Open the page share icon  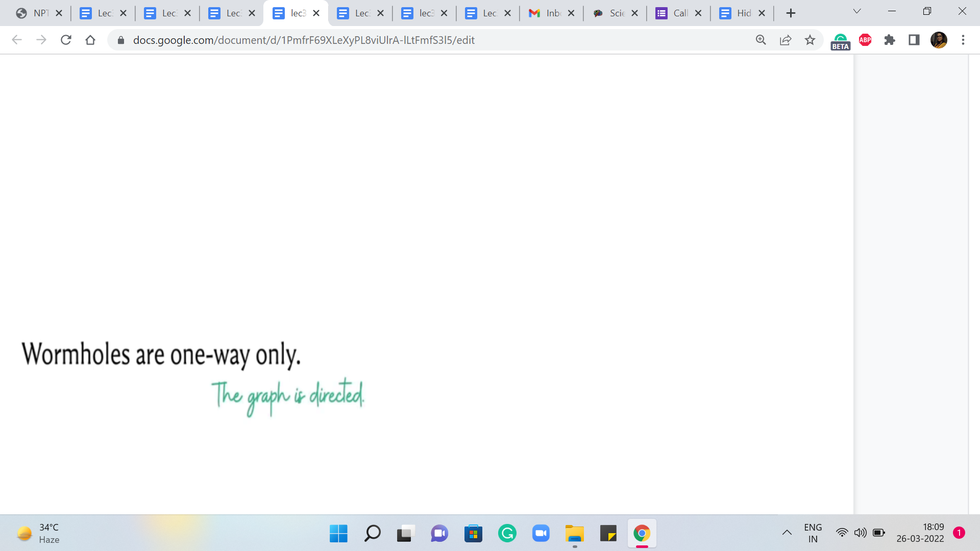786,40
